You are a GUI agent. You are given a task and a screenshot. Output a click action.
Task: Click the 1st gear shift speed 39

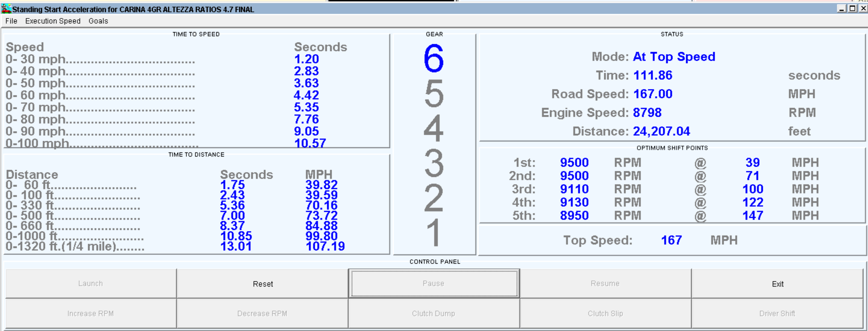pyautogui.click(x=753, y=162)
